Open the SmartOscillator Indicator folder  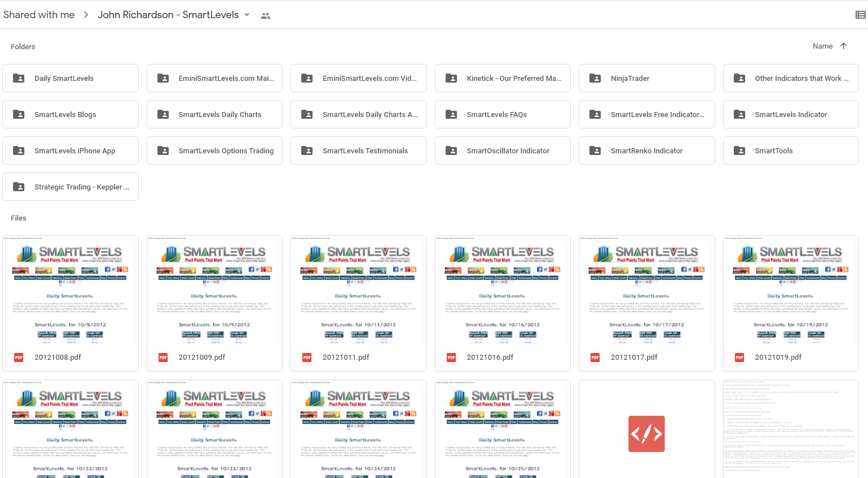tap(503, 150)
